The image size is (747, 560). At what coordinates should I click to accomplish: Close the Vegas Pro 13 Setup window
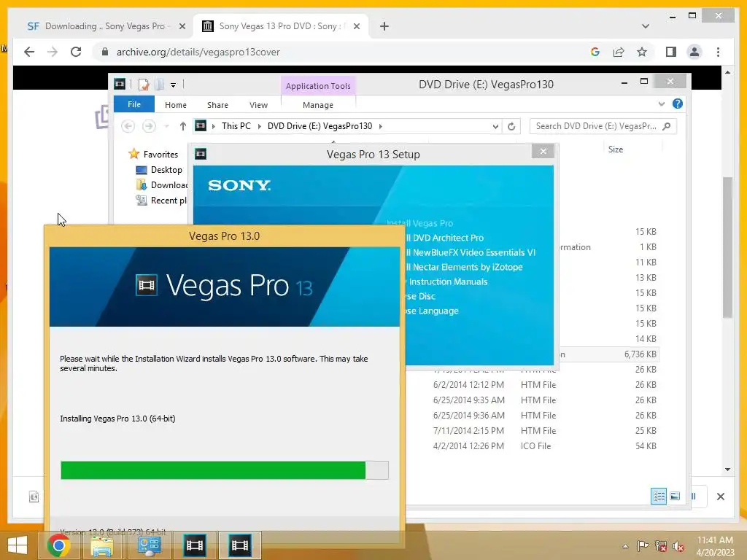tap(543, 152)
